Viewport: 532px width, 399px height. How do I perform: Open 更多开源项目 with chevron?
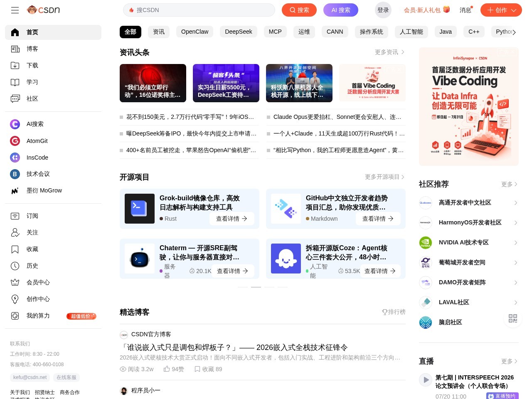(x=385, y=177)
